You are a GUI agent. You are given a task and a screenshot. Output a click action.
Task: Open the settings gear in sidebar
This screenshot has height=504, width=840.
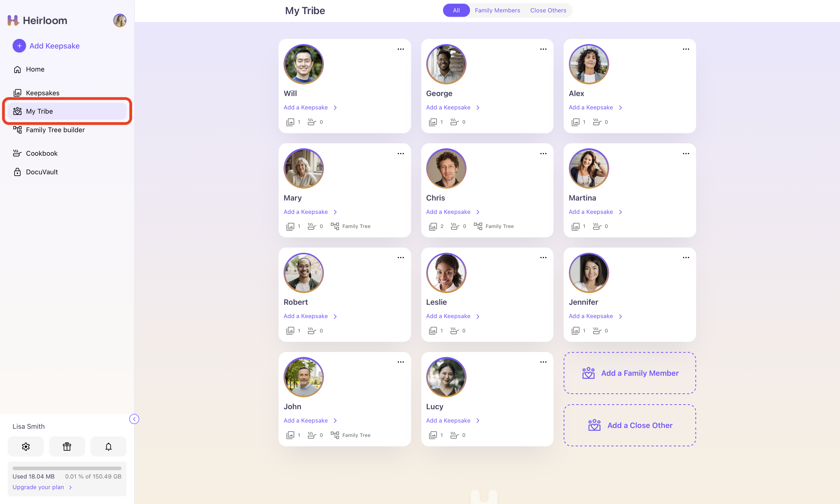point(26,446)
